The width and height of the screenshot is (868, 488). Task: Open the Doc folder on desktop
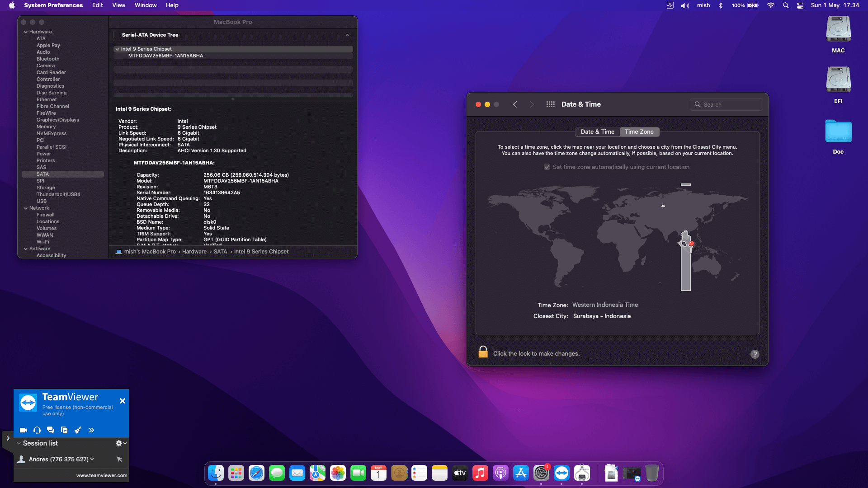[838, 136]
